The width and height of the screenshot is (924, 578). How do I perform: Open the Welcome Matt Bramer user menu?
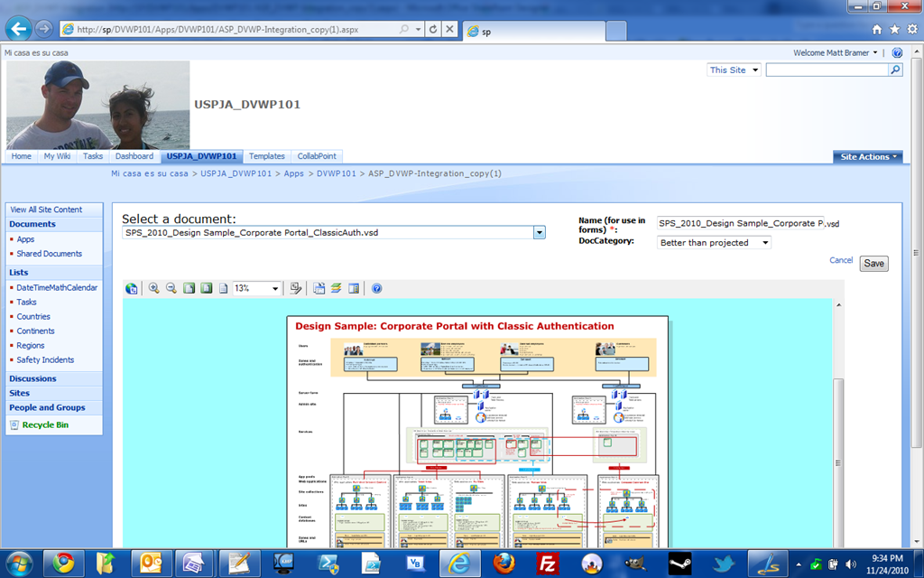point(835,52)
